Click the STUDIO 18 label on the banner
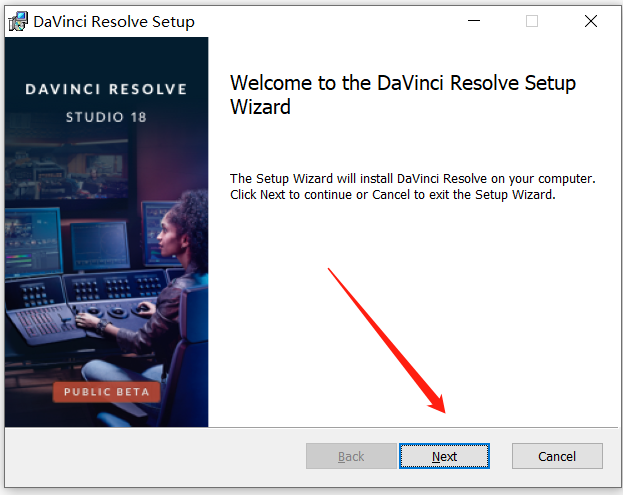 click(x=106, y=117)
